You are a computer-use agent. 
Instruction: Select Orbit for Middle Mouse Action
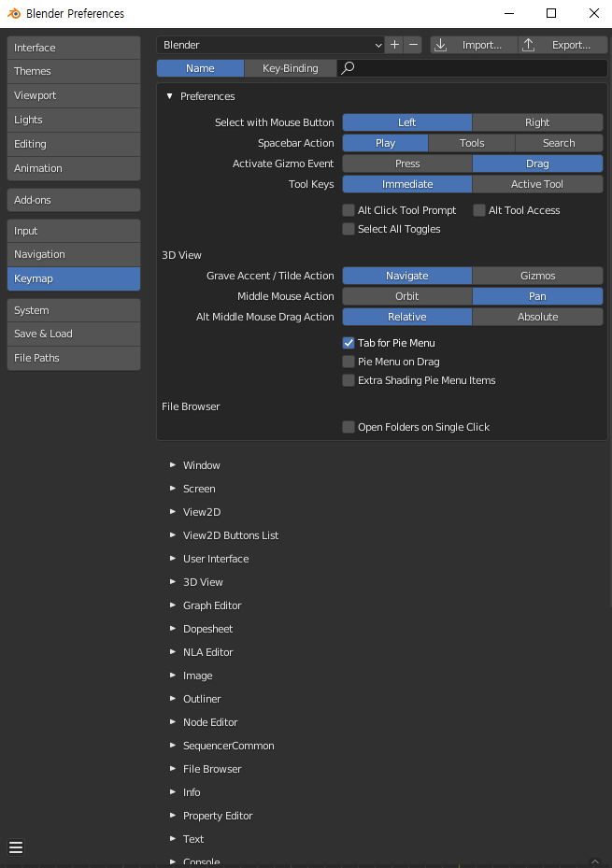pyautogui.click(x=407, y=296)
